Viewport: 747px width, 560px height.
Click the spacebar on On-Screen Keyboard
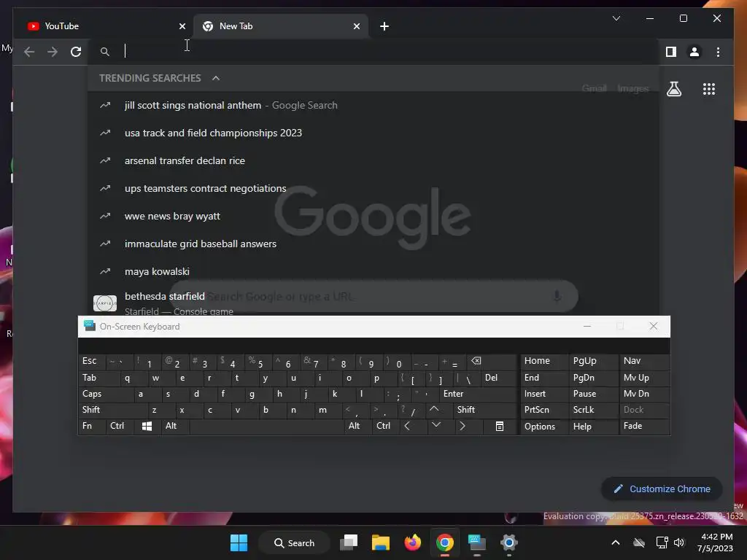click(x=267, y=426)
